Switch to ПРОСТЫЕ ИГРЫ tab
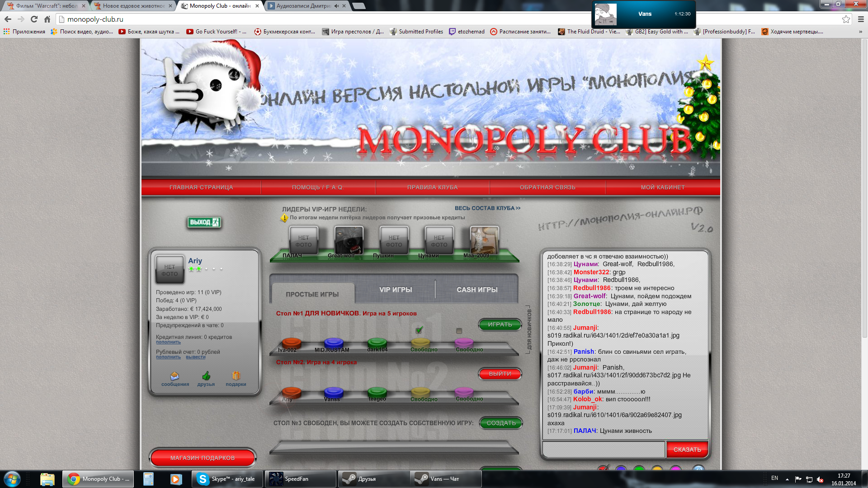868x488 pixels. pos(312,294)
